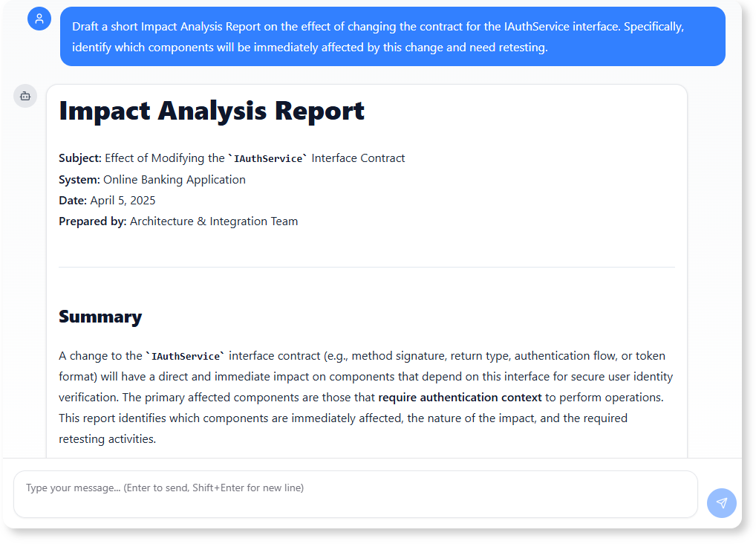Select the IAuthService code in the Subject line
Screen dimensions: 756x544
tap(268, 158)
